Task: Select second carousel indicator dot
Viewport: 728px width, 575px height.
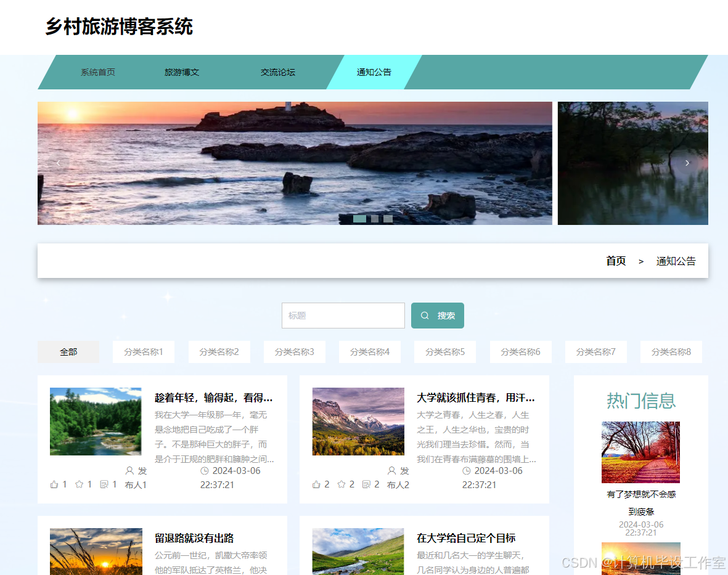Action: (x=375, y=219)
